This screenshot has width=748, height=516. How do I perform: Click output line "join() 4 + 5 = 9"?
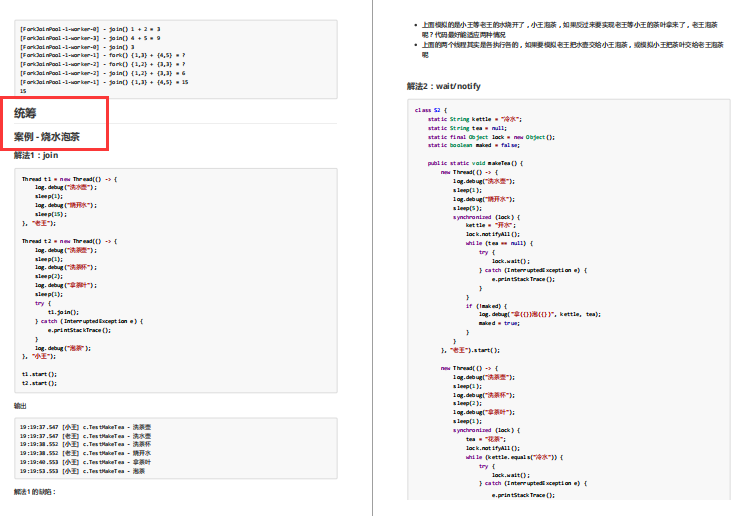pyautogui.click(x=90, y=38)
